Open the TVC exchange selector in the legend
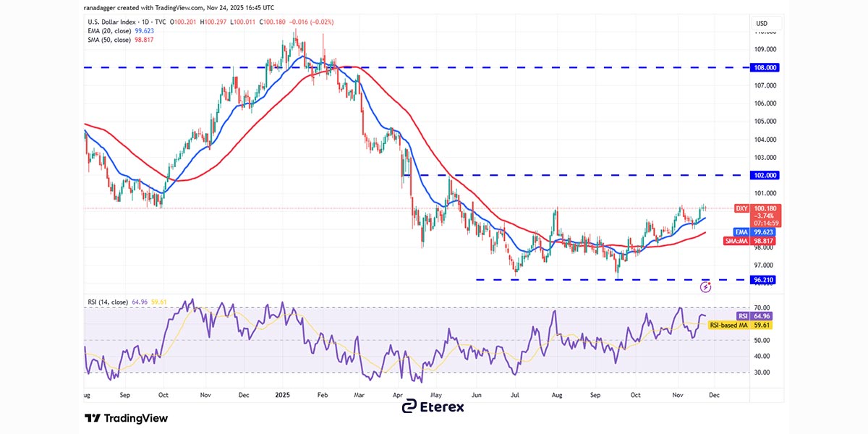 (x=161, y=22)
